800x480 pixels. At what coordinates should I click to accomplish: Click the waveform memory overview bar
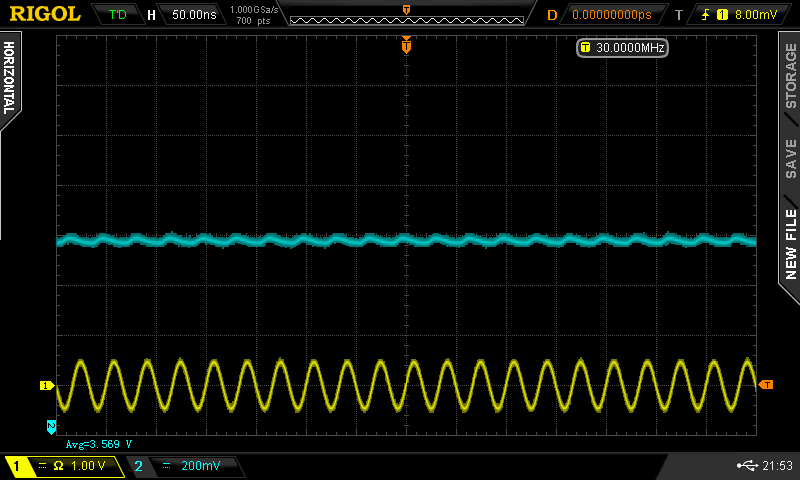point(407,20)
